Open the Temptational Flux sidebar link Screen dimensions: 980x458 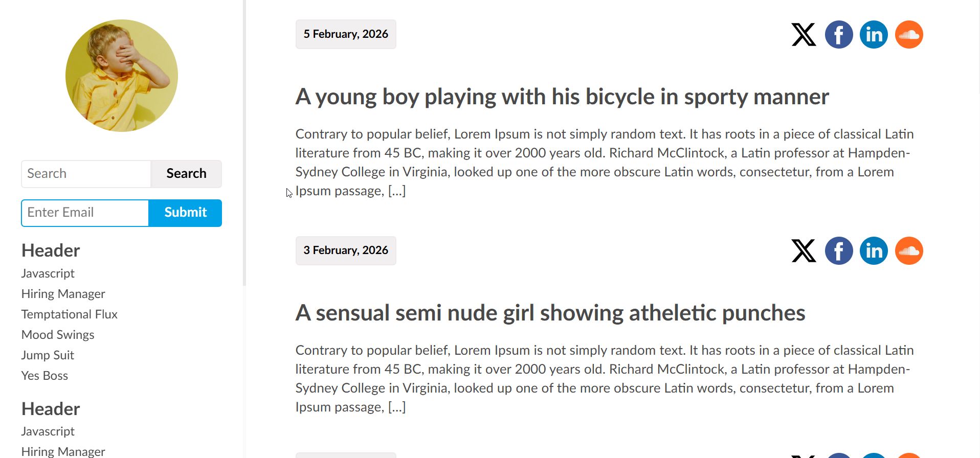(70, 314)
